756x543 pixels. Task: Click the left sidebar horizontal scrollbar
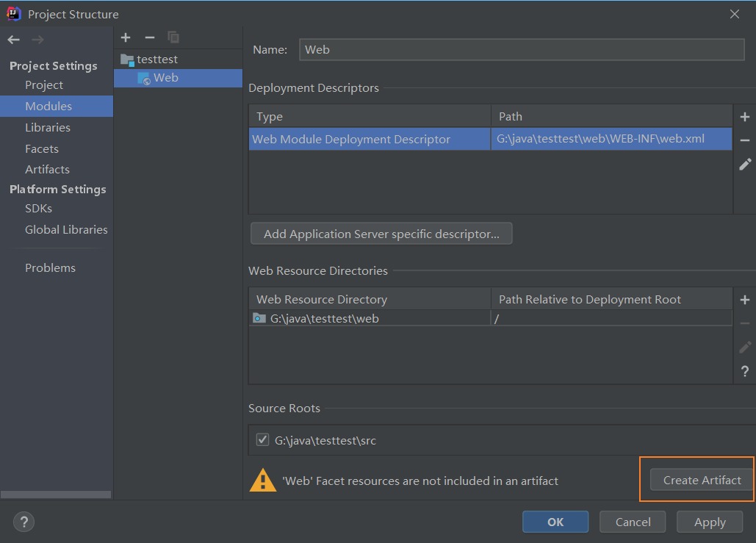pyautogui.click(x=56, y=495)
